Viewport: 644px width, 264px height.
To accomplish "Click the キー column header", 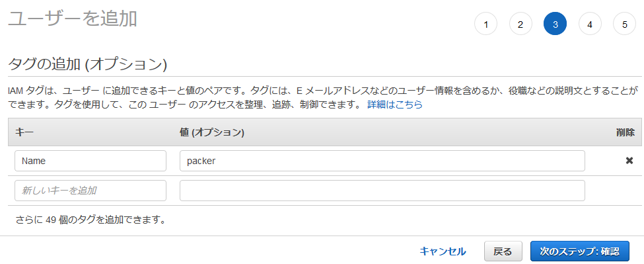I will 24,132.
